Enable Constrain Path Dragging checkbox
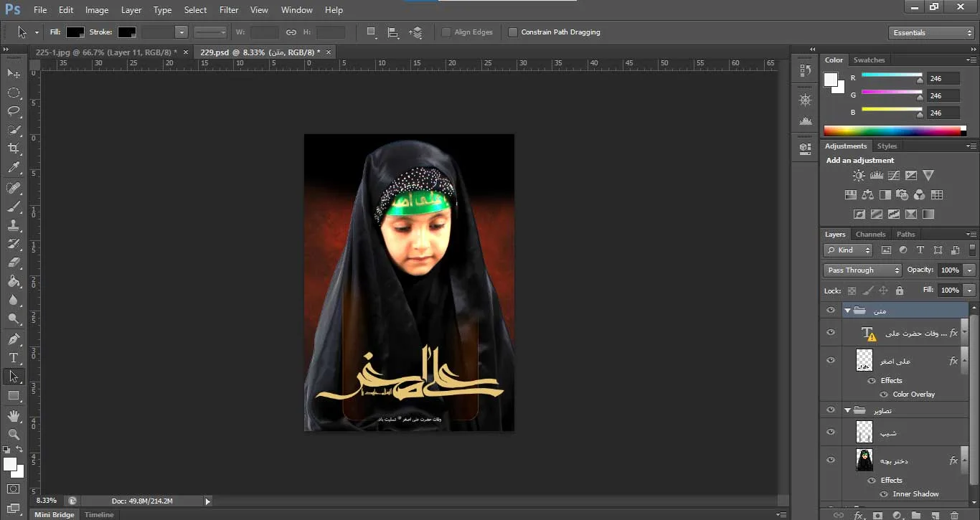Screen dimensions: 980x520 (513, 32)
